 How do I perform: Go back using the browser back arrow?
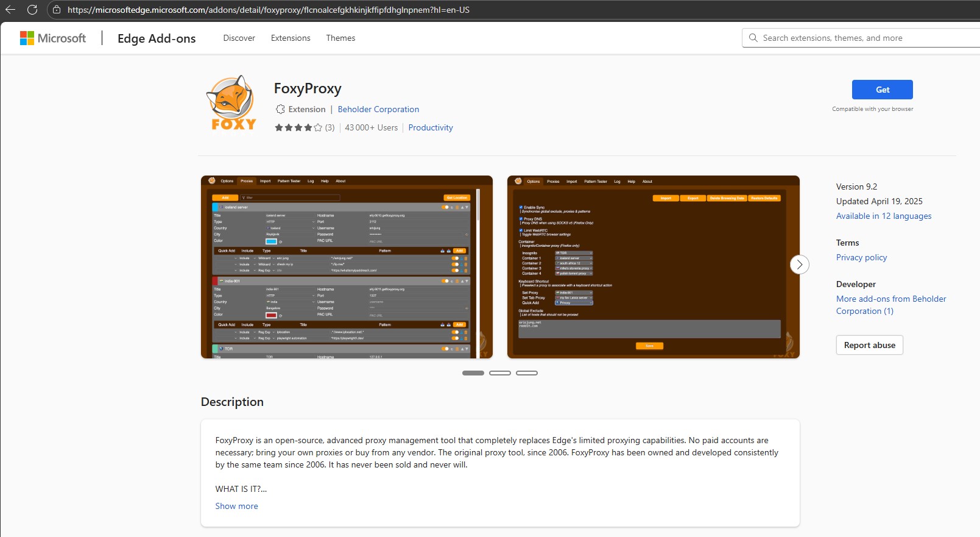[x=10, y=10]
